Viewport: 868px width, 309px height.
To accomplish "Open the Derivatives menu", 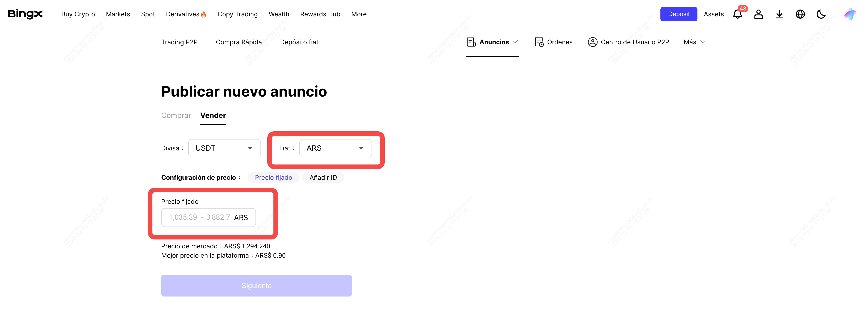I will click(x=186, y=14).
